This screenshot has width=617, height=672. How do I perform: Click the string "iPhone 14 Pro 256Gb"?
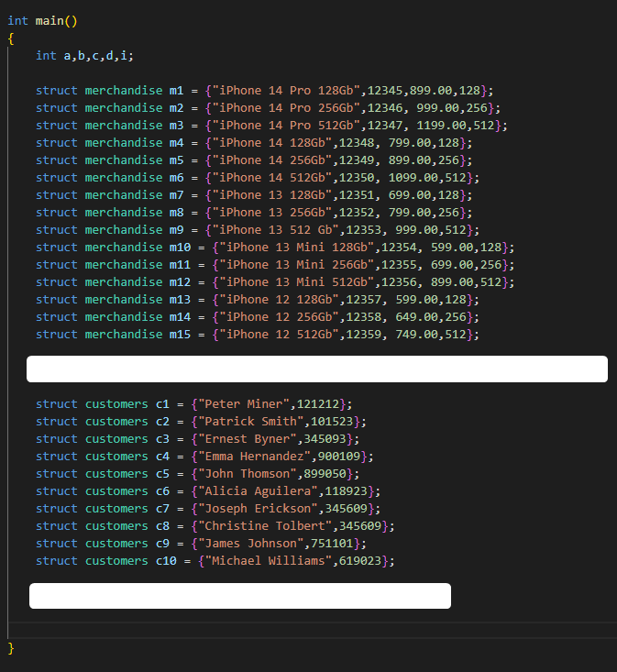286,108
